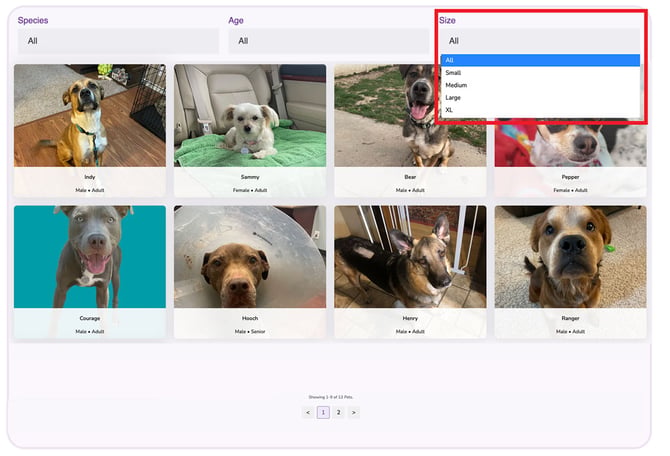Click the name Pepper
The height and width of the screenshot is (456, 670).
click(x=570, y=177)
